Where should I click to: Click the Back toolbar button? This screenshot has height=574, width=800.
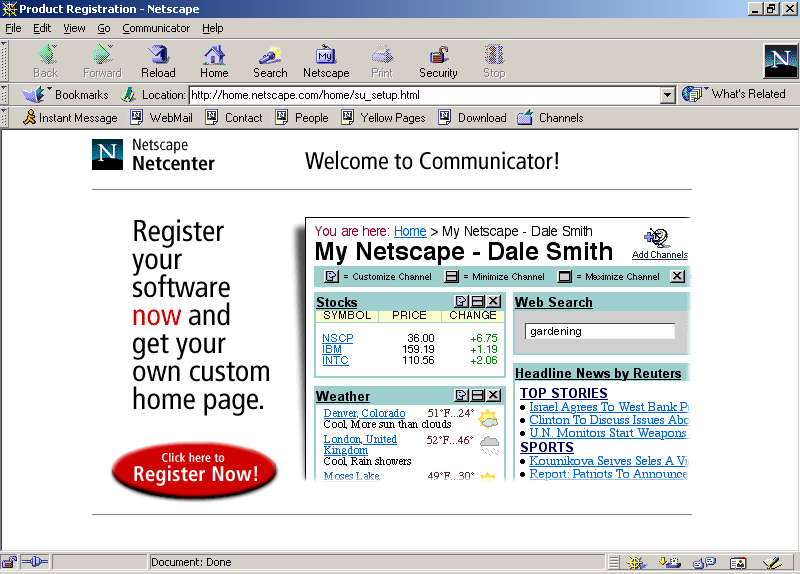pos(46,61)
